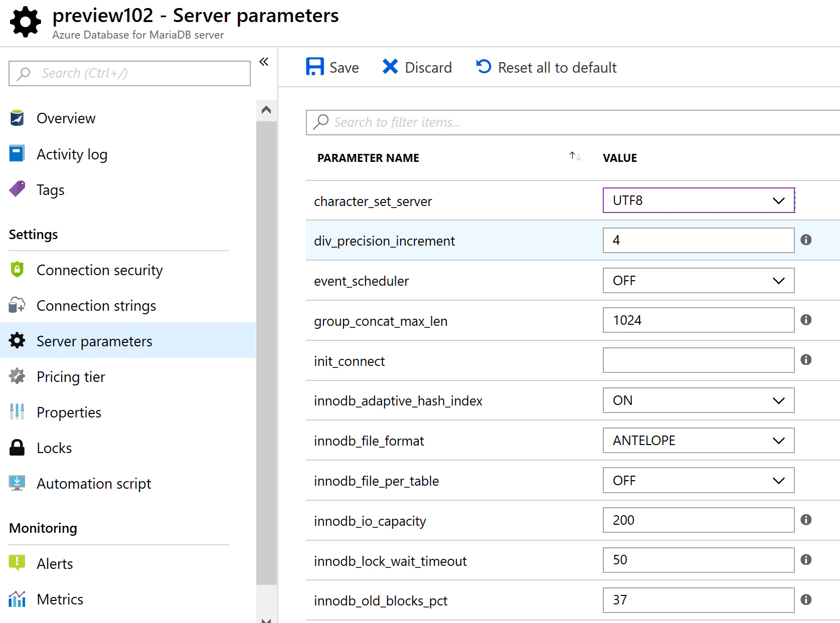Click the sidebar scrollbar up arrow
The width and height of the screenshot is (840, 623).
(266, 110)
